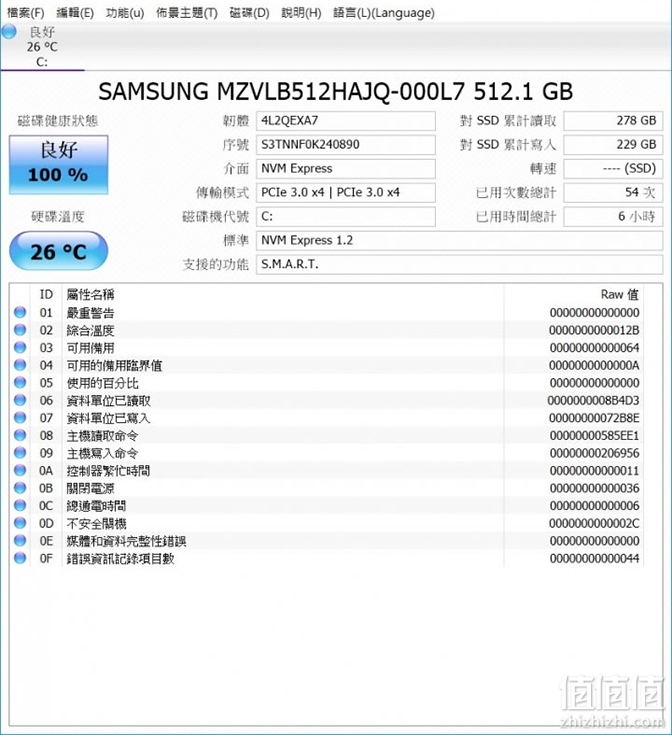Click the status orb for attribute 03 可用備用
The width and height of the screenshot is (672, 735).
[20, 347]
